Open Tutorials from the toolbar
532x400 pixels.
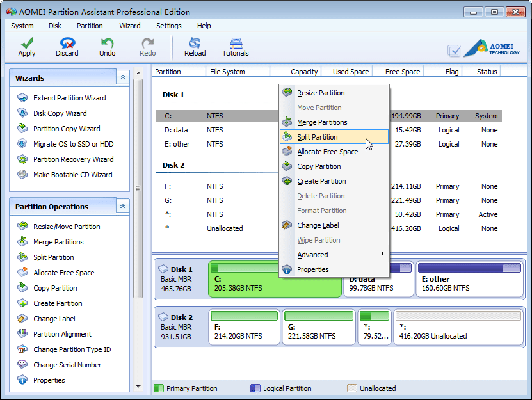[x=235, y=44]
